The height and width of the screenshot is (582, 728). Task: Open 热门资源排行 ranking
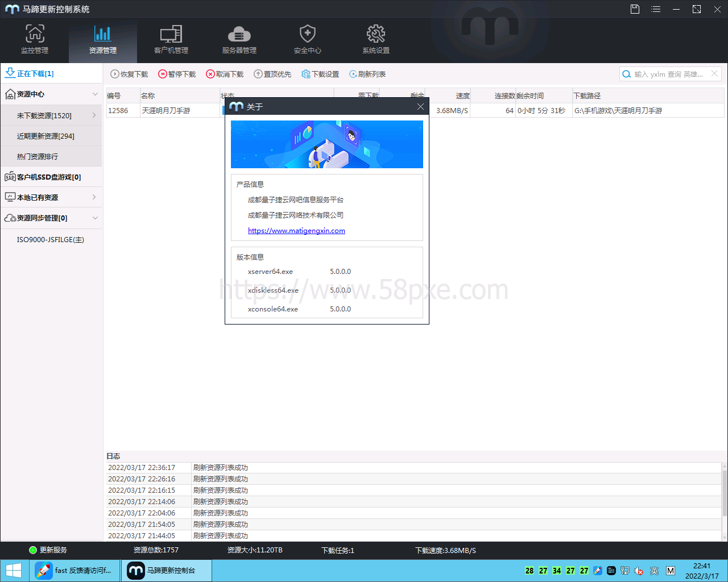[51, 156]
